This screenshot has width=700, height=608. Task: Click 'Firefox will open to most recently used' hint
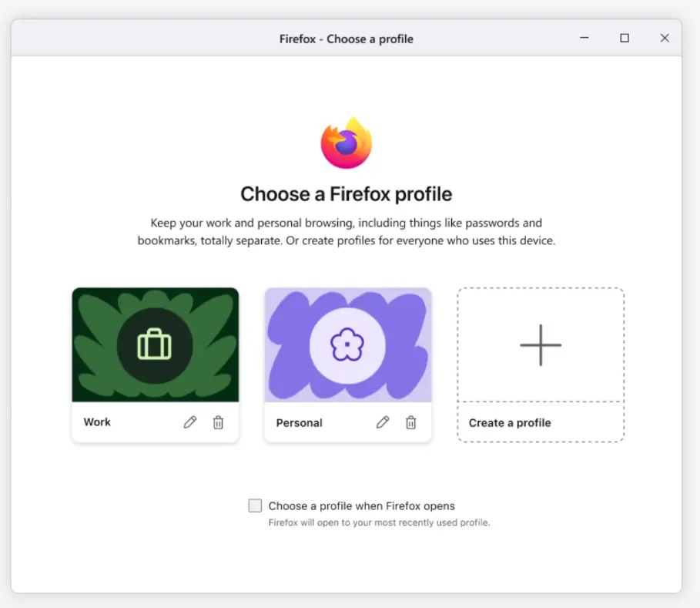(x=379, y=522)
